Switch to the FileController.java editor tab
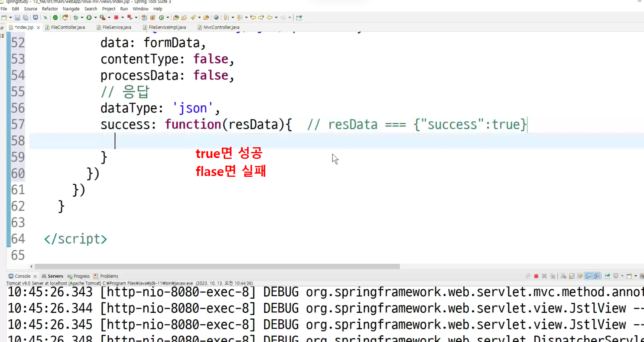The width and height of the screenshot is (644, 342). pyautogui.click(x=65, y=28)
